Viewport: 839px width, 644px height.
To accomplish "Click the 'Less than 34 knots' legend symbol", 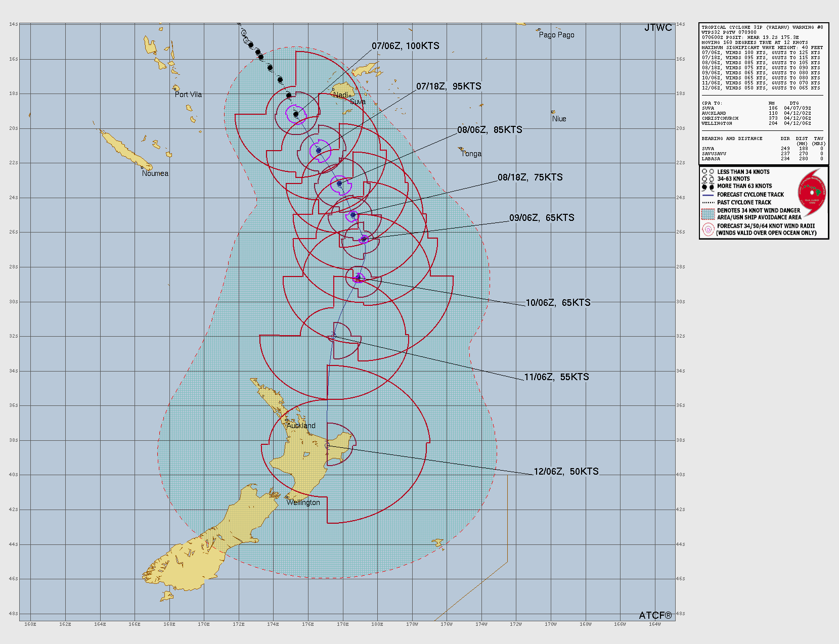I will [x=708, y=172].
